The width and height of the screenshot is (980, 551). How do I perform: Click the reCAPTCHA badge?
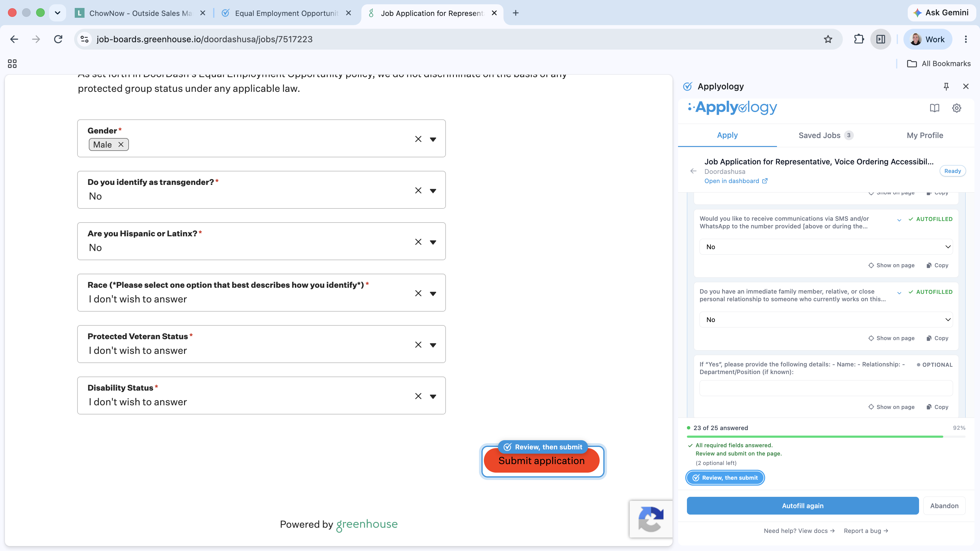[x=651, y=519]
